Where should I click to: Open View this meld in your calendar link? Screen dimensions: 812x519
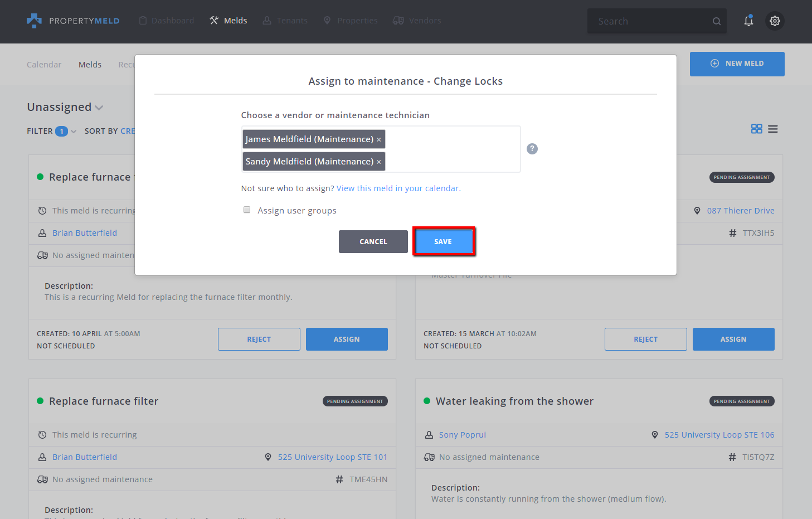[398, 188]
